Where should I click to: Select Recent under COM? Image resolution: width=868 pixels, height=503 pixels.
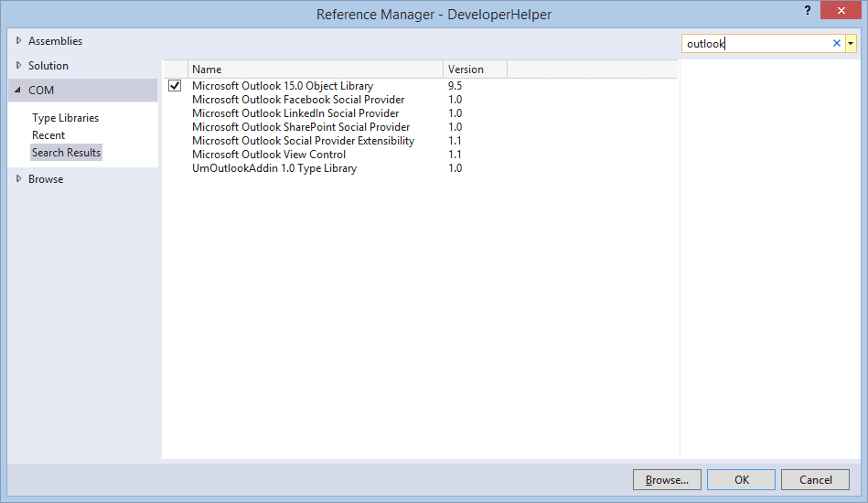[48, 135]
